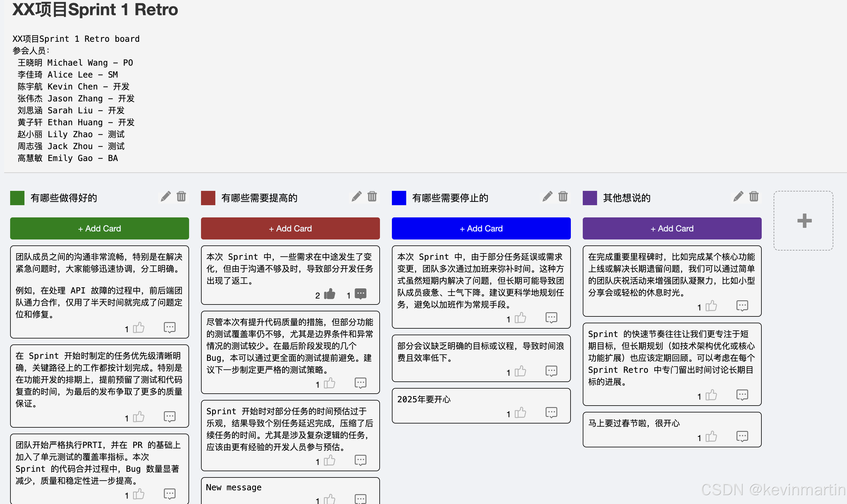Viewport: 847px width, 504px height.
Task: Edit the 有哪些需要提高的 column title
Action: pyautogui.click(x=356, y=197)
